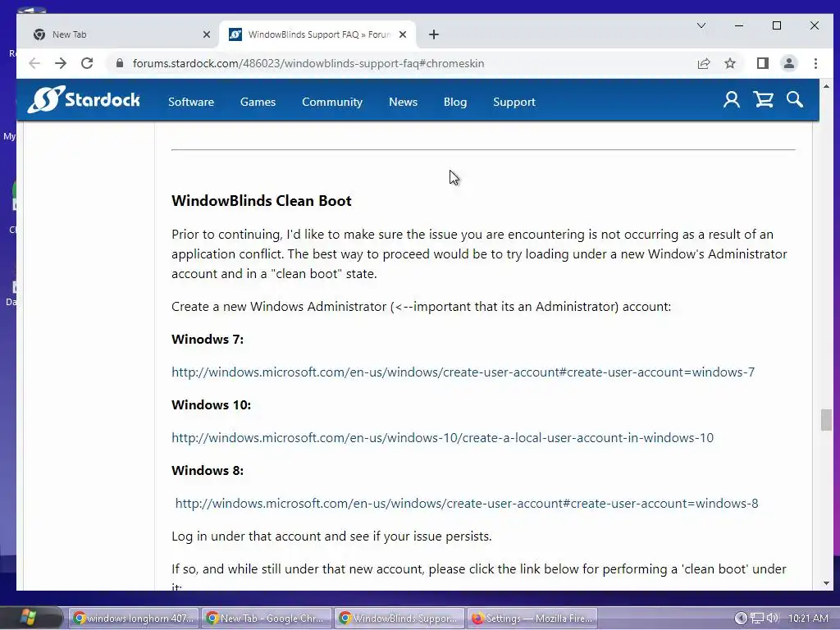Go forward to the next page
840x630 pixels.
click(x=61, y=63)
